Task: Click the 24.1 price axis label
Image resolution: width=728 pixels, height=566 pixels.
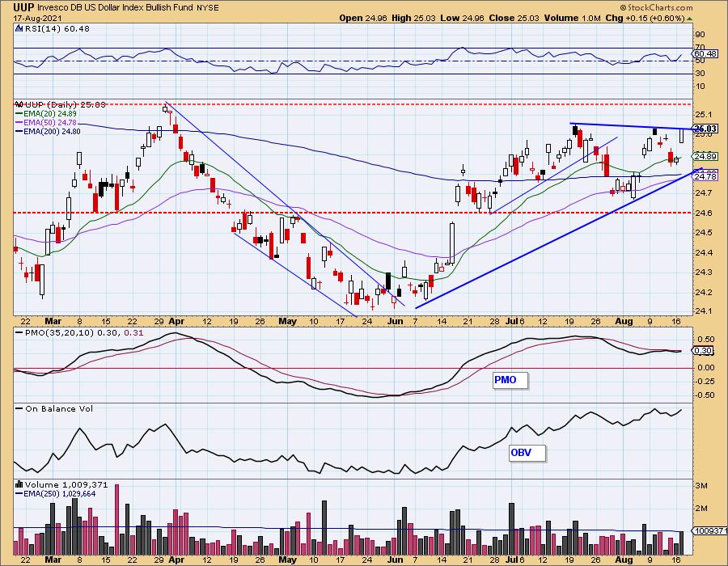Action: point(704,311)
